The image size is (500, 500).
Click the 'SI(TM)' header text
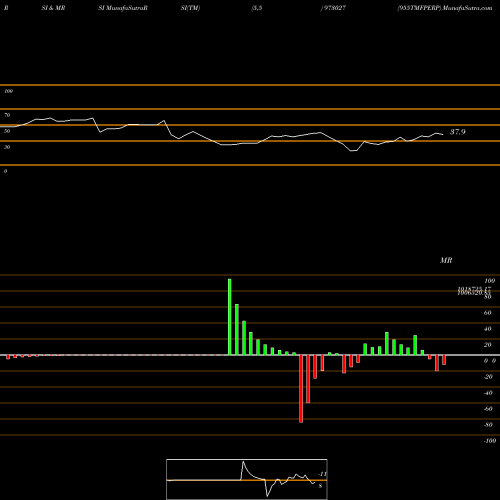[x=190, y=8]
